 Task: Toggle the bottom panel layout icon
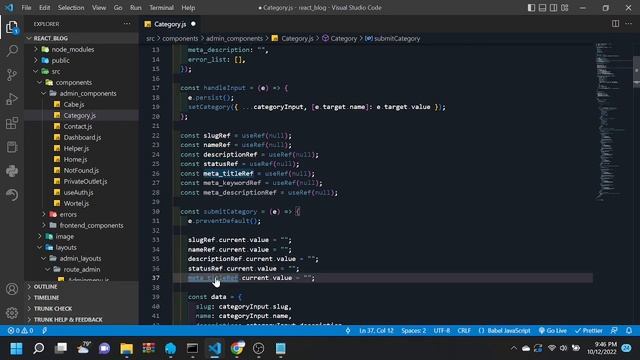pyautogui.click(x=542, y=8)
